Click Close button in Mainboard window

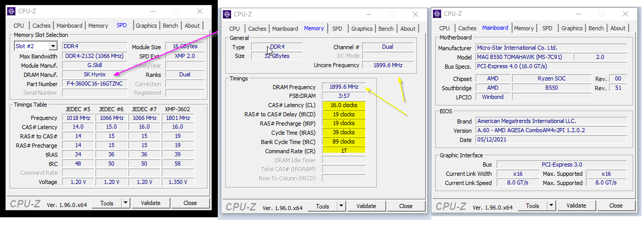coord(616,206)
